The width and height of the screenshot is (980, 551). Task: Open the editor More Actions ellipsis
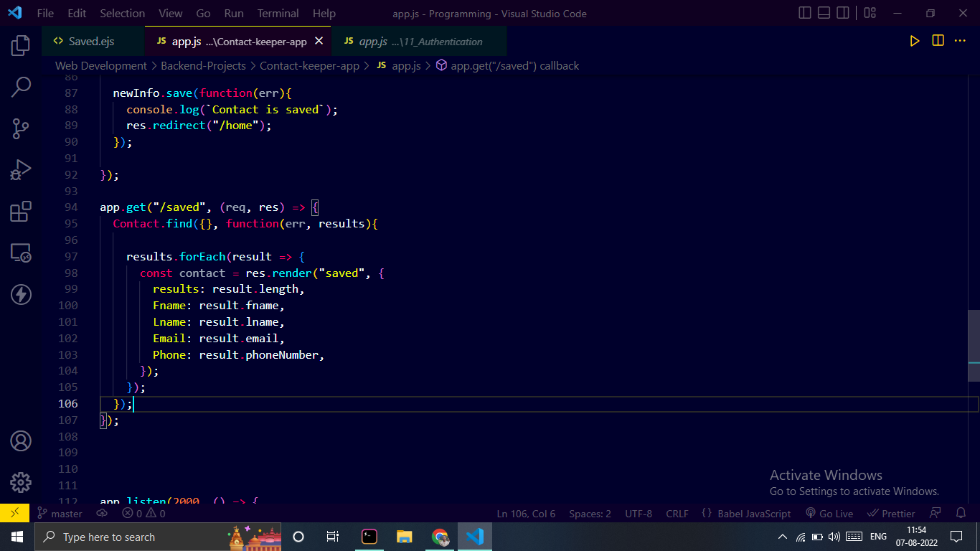(x=960, y=42)
